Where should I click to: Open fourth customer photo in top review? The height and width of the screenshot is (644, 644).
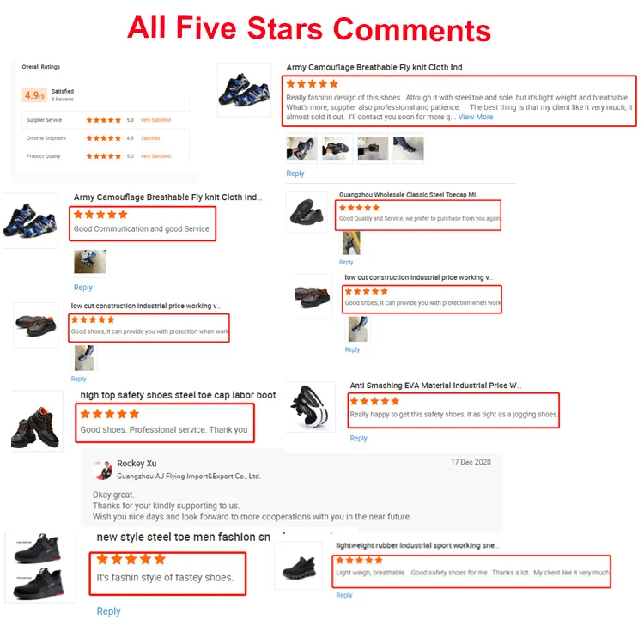click(408, 149)
